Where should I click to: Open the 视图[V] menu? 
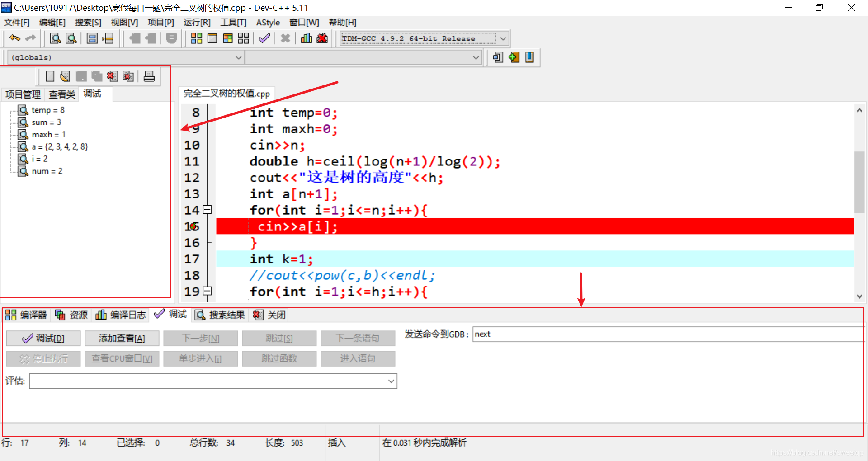coord(124,22)
